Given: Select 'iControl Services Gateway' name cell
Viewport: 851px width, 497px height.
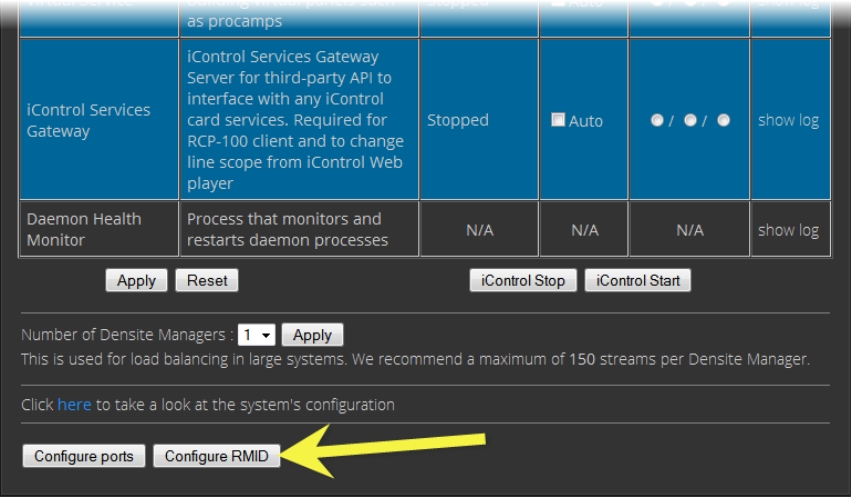Looking at the screenshot, I should 99,119.
